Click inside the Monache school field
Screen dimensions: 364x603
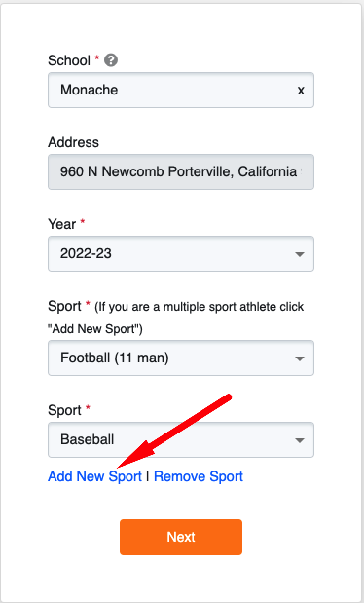181,90
